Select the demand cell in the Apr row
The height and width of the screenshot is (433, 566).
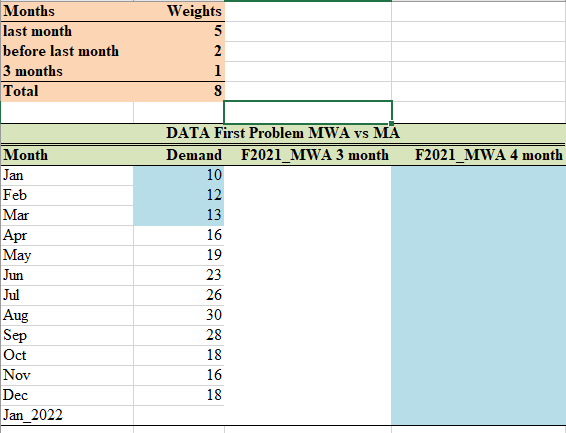tap(179, 236)
